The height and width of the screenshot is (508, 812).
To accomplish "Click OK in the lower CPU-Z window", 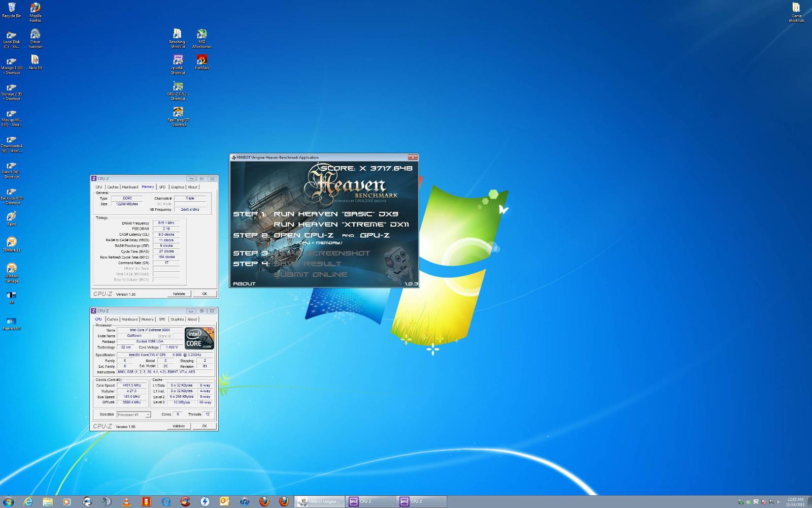I will [x=205, y=426].
